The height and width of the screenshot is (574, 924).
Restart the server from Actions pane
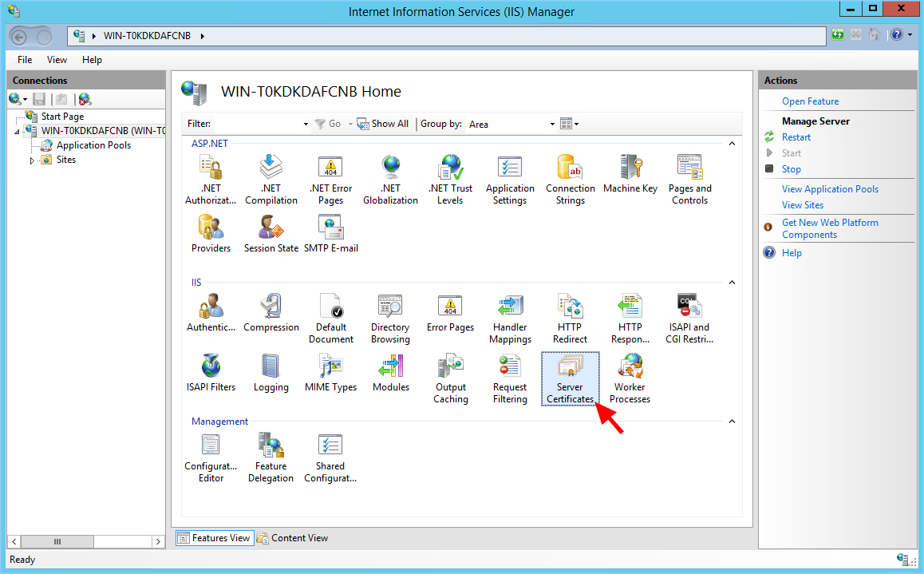pyautogui.click(x=796, y=137)
